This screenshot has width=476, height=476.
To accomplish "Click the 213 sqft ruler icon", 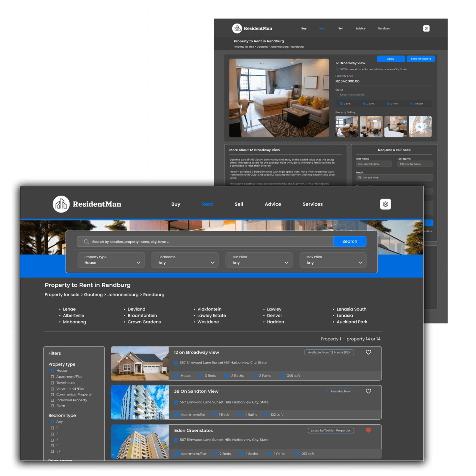I will pos(297,454).
